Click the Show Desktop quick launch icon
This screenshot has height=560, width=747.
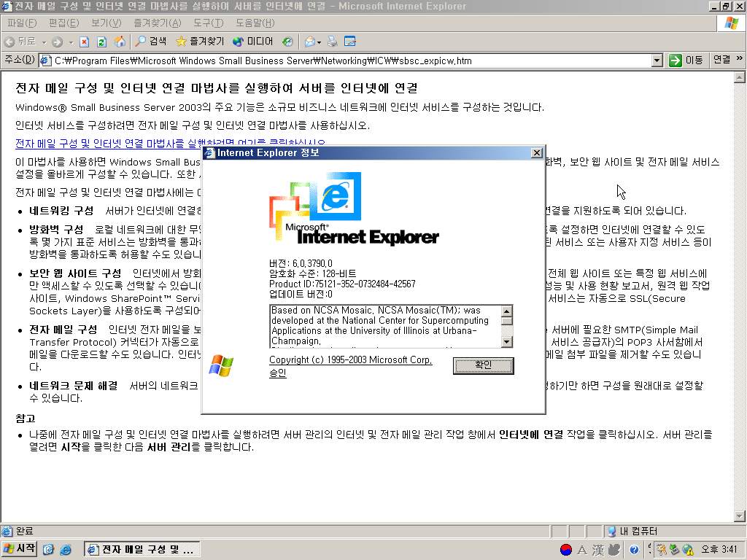[x=48, y=550]
